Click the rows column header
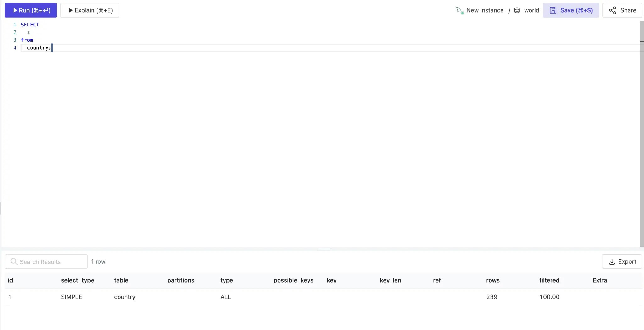The width and height of the screenshot is (644, 330). tap(493, 280)
